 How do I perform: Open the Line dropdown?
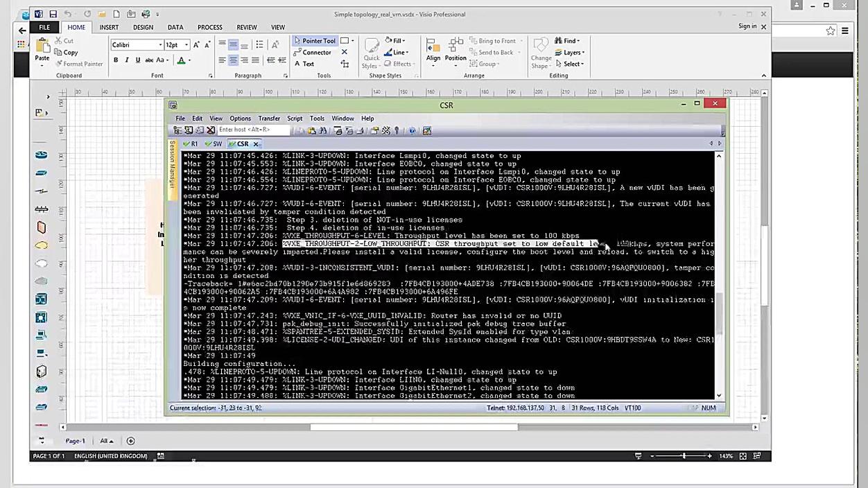[x=396, y=52]
